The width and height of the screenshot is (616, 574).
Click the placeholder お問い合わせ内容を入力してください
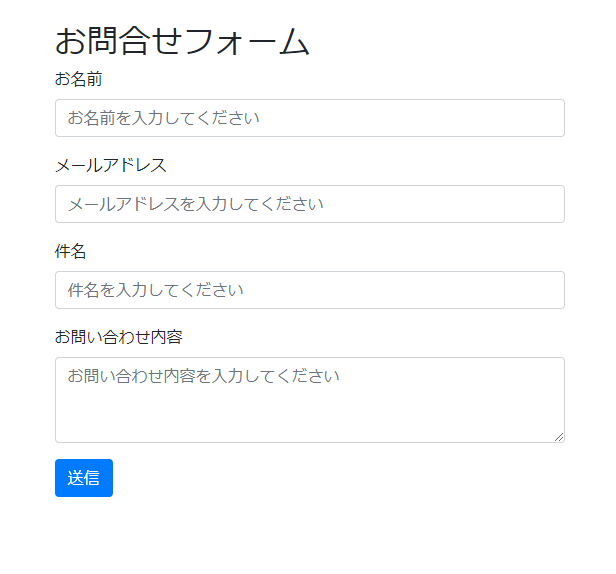pos(203,376)
